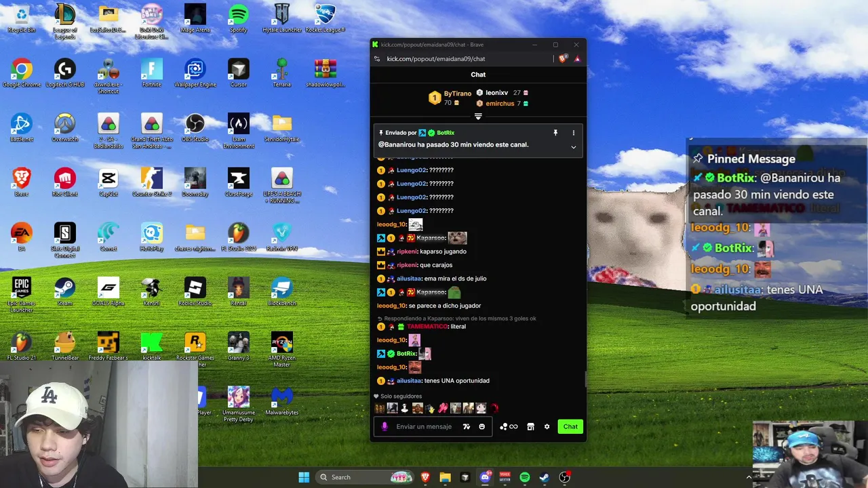
Task: Open 7TV emote picker in chat input
Action: coord(467,426)
